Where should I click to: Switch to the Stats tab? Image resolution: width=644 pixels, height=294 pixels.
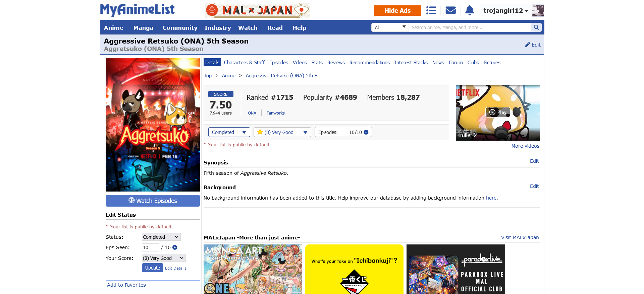pyautogui.click(x=317, y=63)
